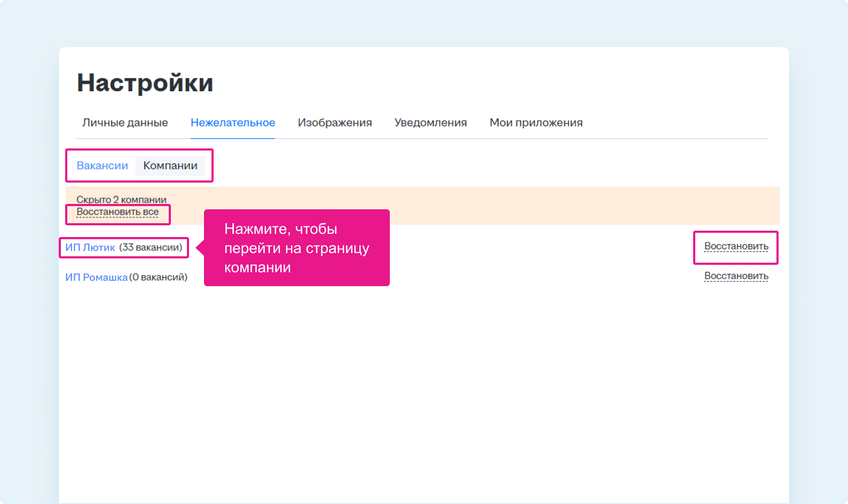Switch to the Изображения tab
Image resolution: width=848 pixels, height=504 pixels.
335,123
